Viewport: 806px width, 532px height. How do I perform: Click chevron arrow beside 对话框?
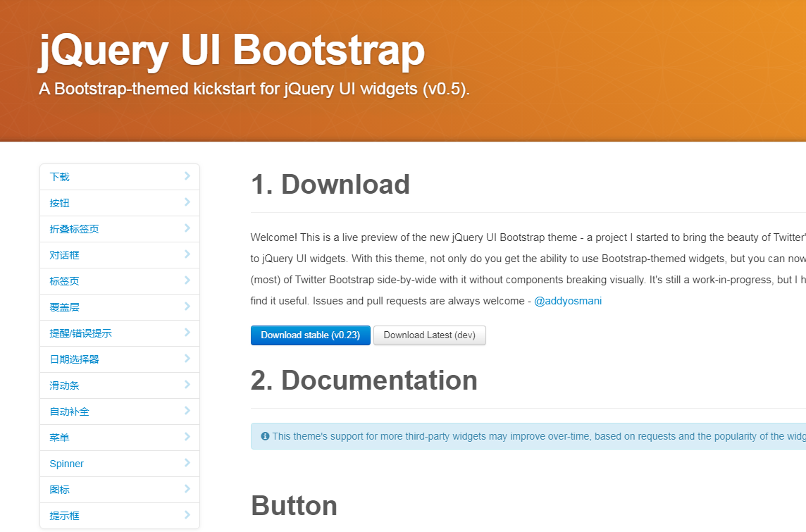click(x=187, y=254)
